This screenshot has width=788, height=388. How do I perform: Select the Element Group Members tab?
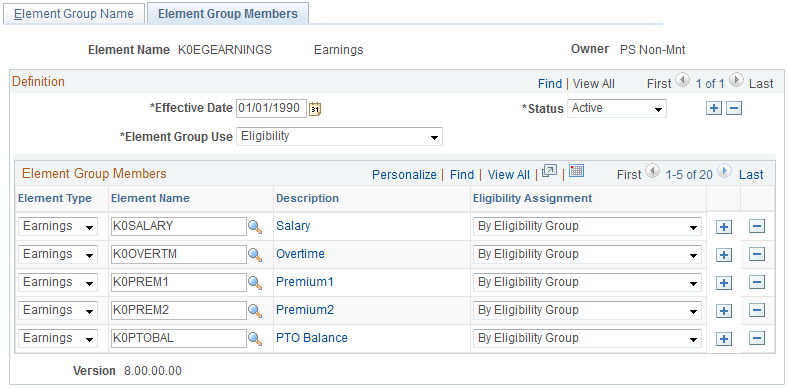pos(228,14)
